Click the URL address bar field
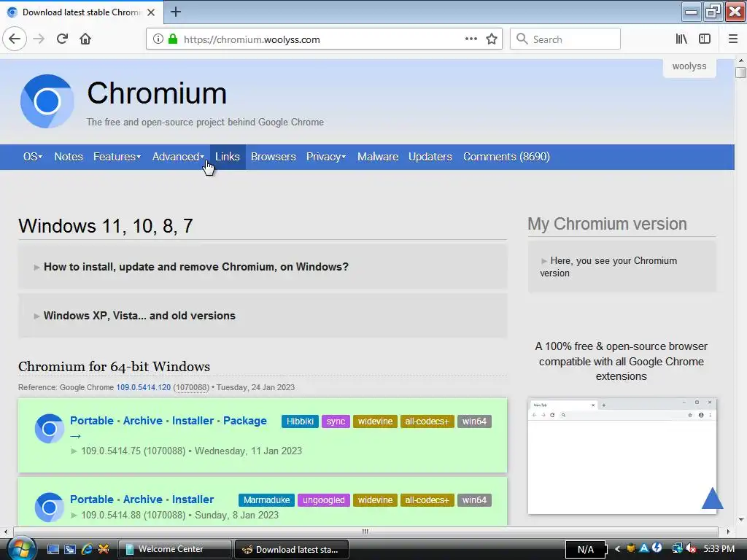 pos(324,39)
